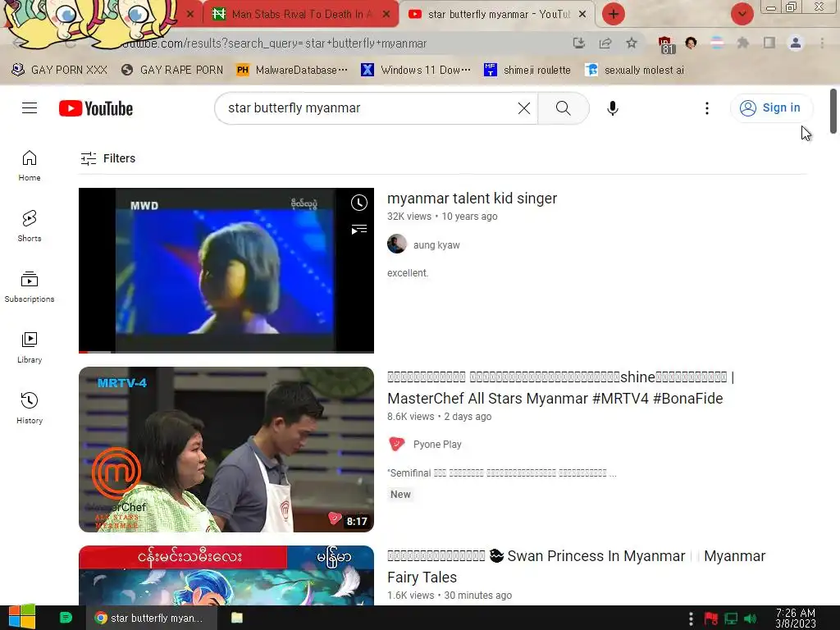The width and height of the screenshot is (840, 630).
Task: Click the red extension icon with badge 81
Action: click(x=665, y=44)
